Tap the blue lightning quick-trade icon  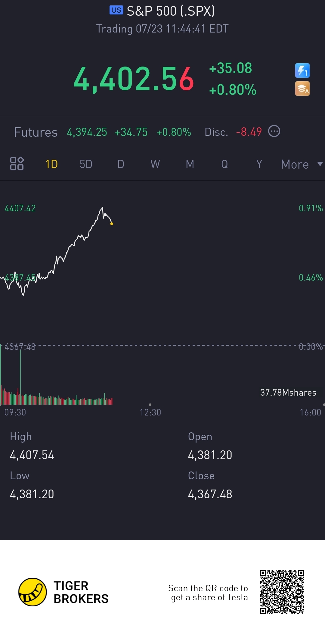tap(302, 71)
